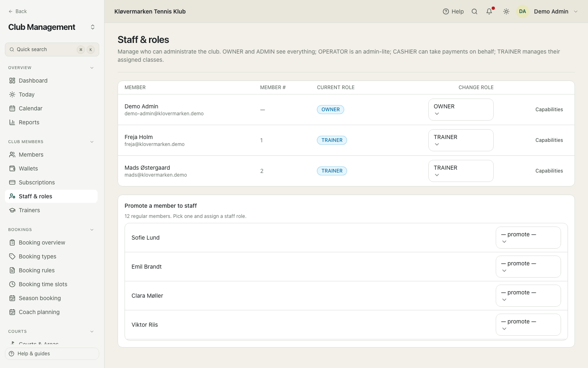Click the Calendar icon in sidebar
Screen dimensions: 588x368
12,108
